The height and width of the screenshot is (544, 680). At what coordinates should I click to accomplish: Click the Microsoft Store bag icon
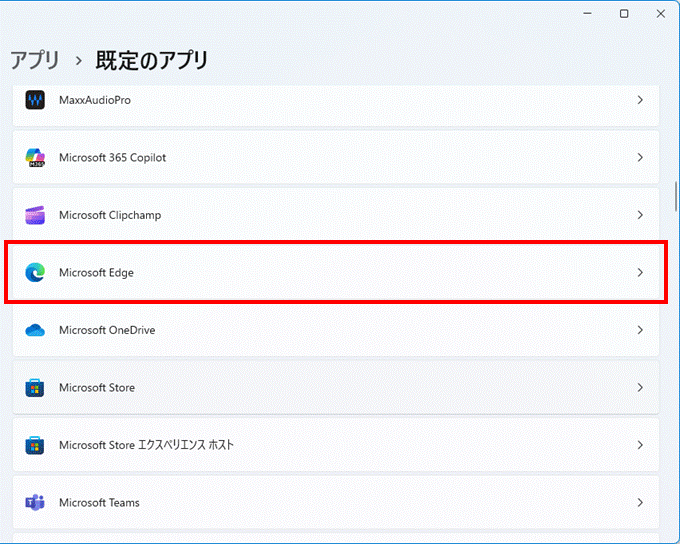click(x=35, y=387)
